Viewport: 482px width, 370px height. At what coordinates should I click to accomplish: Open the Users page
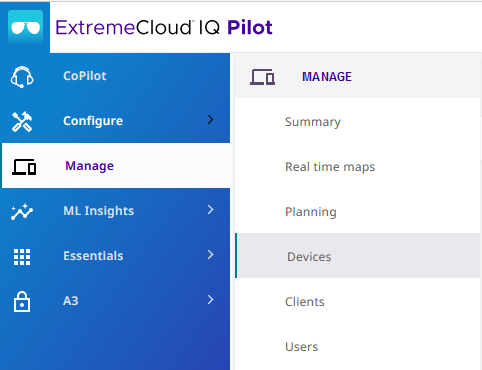[358, 347]
